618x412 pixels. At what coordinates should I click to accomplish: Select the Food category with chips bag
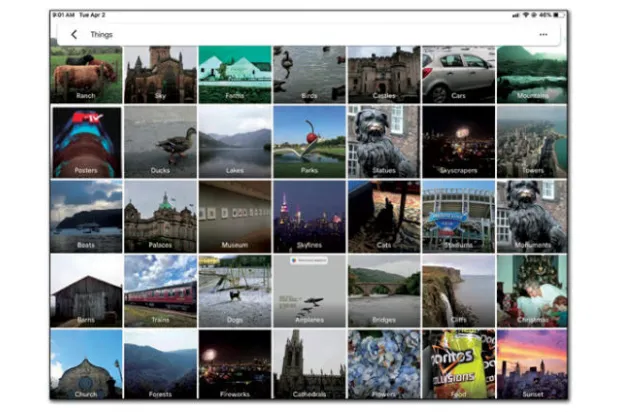click(457, 364)
